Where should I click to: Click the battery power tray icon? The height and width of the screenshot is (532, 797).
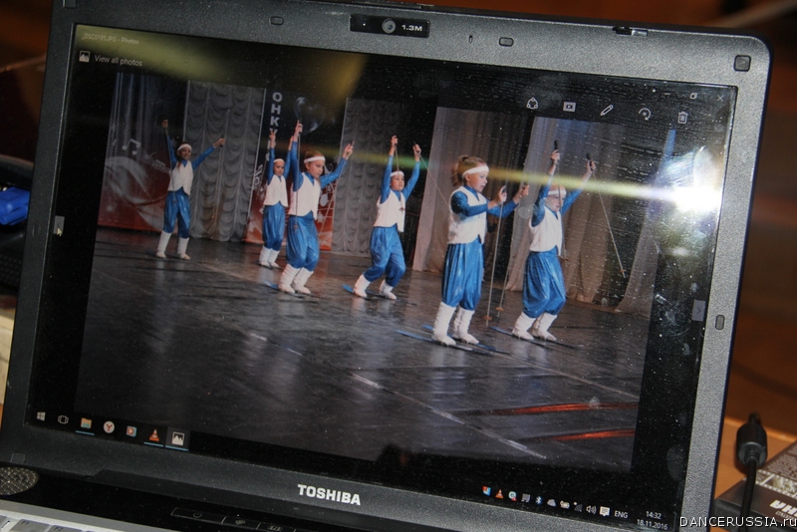[x=565, y=504]
